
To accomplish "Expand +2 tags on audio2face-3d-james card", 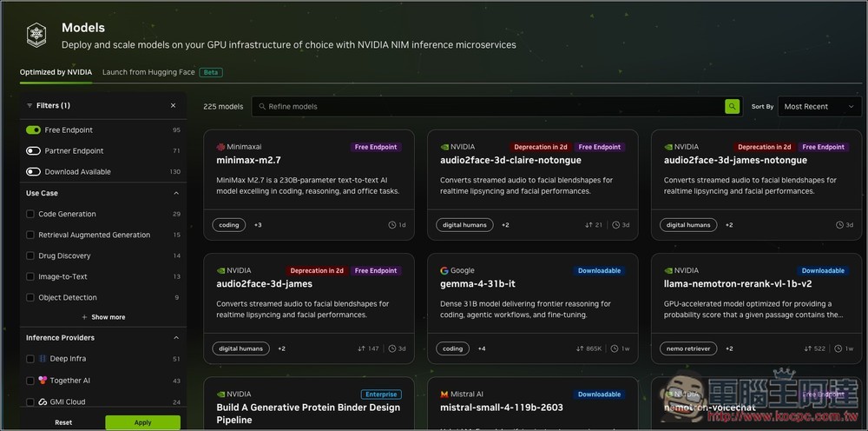I will click(282, 348).
